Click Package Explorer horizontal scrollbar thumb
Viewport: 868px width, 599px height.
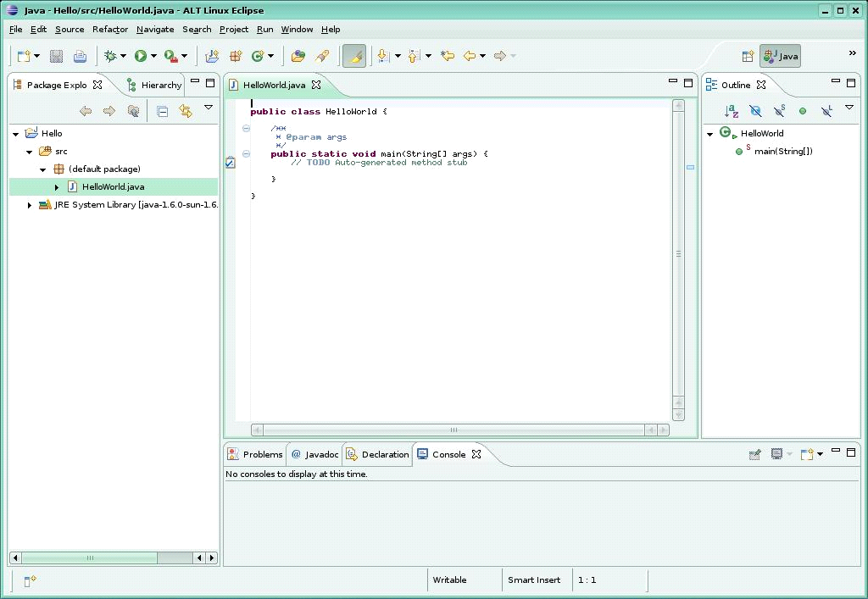point(90,557)
